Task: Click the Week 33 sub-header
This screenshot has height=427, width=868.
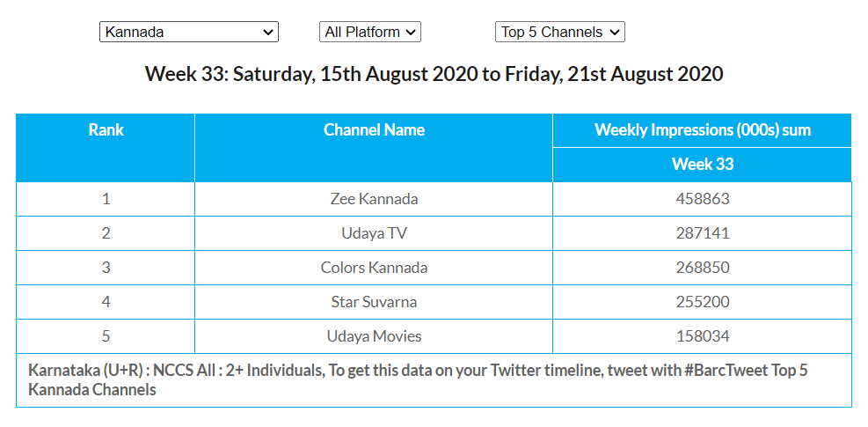Action: (x=702, y=165)
